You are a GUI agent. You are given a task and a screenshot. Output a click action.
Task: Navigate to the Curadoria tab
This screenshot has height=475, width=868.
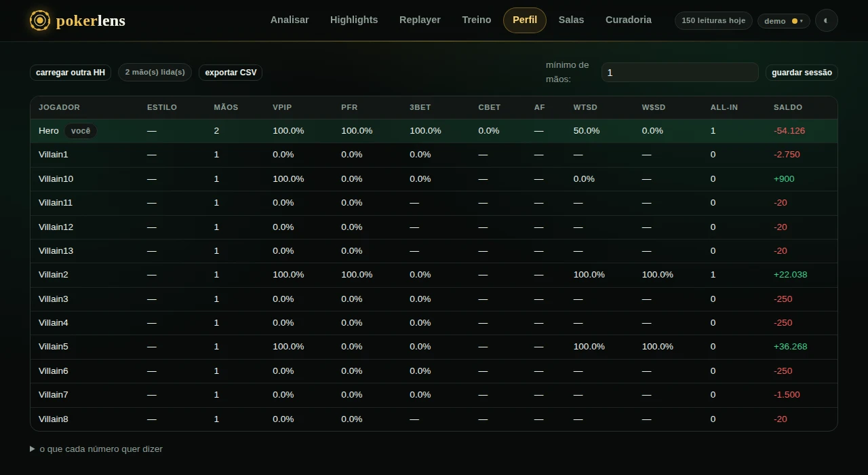click(x=629, y=20)
